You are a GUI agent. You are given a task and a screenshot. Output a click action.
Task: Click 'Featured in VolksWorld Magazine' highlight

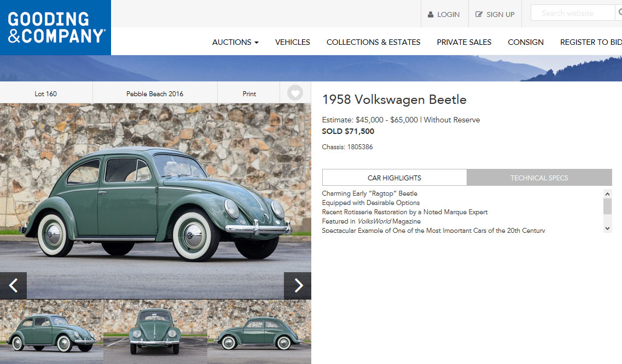371,221
